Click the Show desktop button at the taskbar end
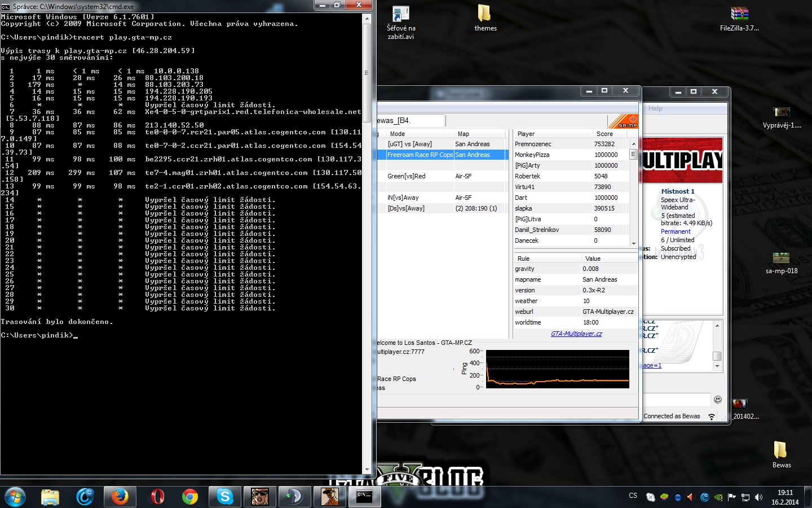Image resolution: width=812 pixels, height=508 pixels. (807, 497)
